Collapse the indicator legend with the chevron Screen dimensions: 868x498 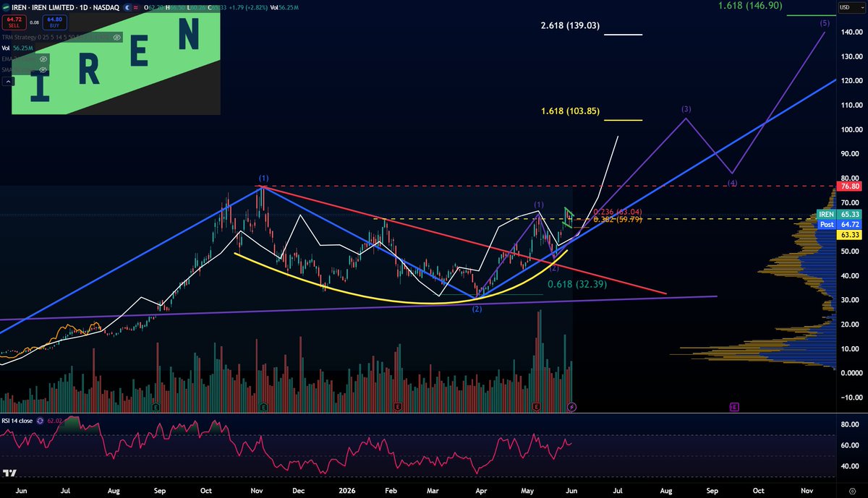8,81
